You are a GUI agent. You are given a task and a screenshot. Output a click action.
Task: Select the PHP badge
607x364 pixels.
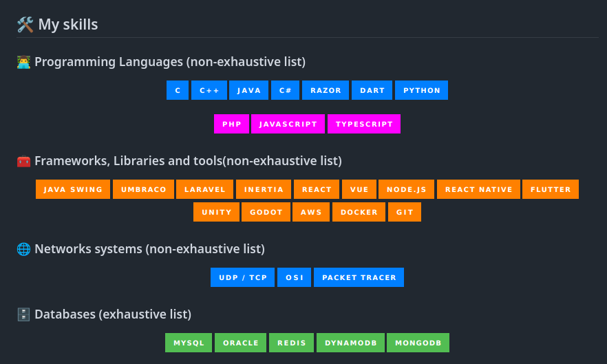click(x=232, y=124)
